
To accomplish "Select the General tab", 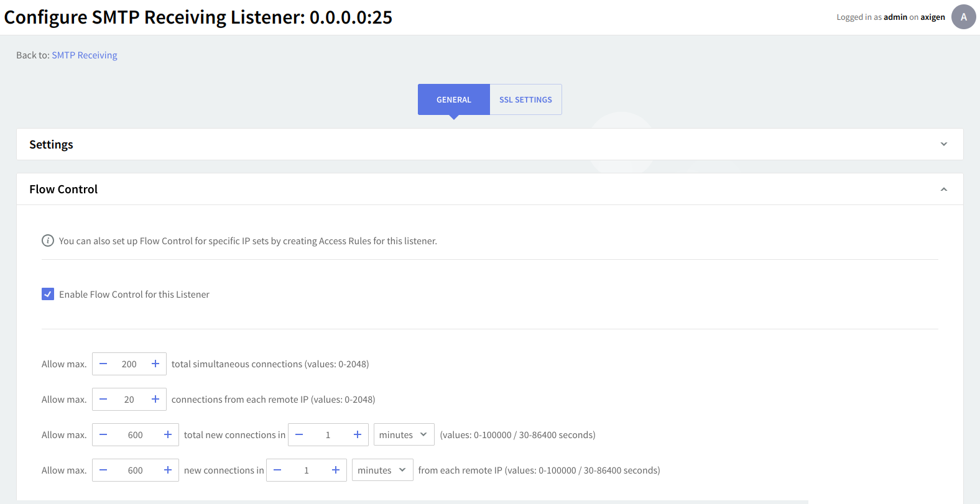I will pyautogui.click(x=453, y=99).
